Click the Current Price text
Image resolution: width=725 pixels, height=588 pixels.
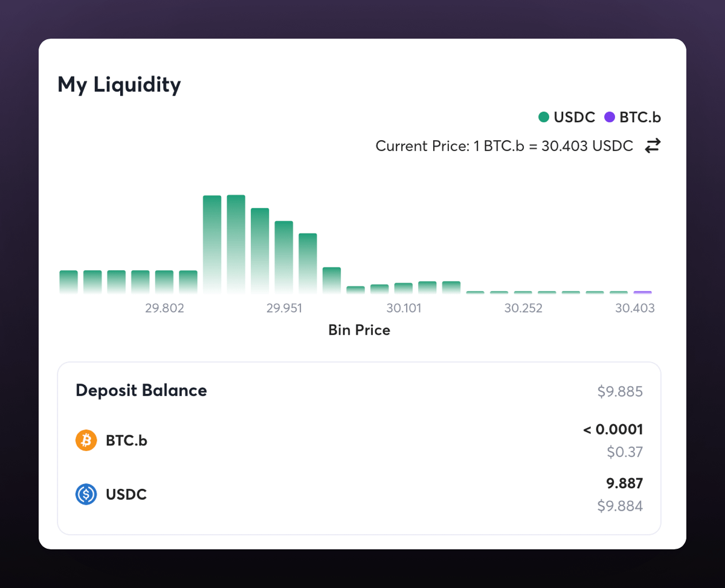pyautogui.click(x=504, y=146)
